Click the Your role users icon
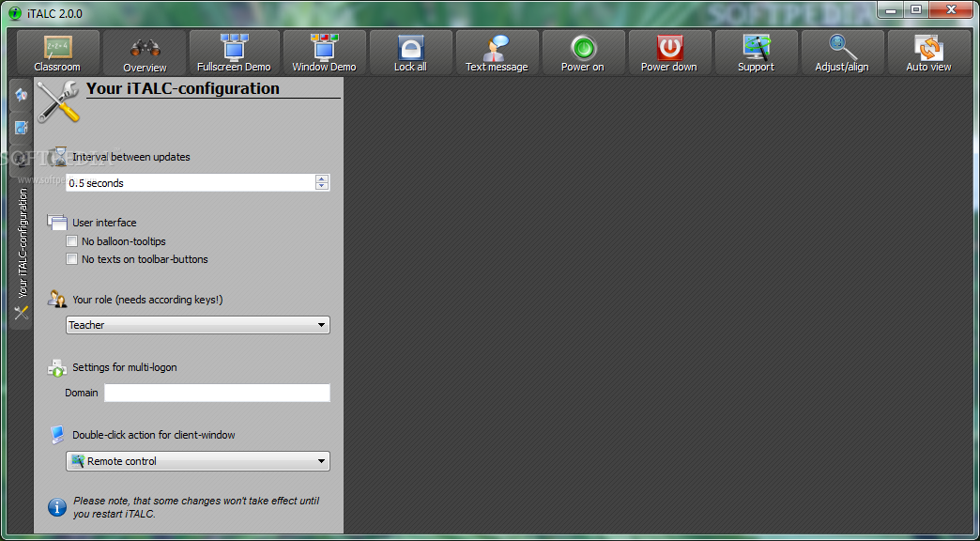The image size is (980, 541). point(57,299)
